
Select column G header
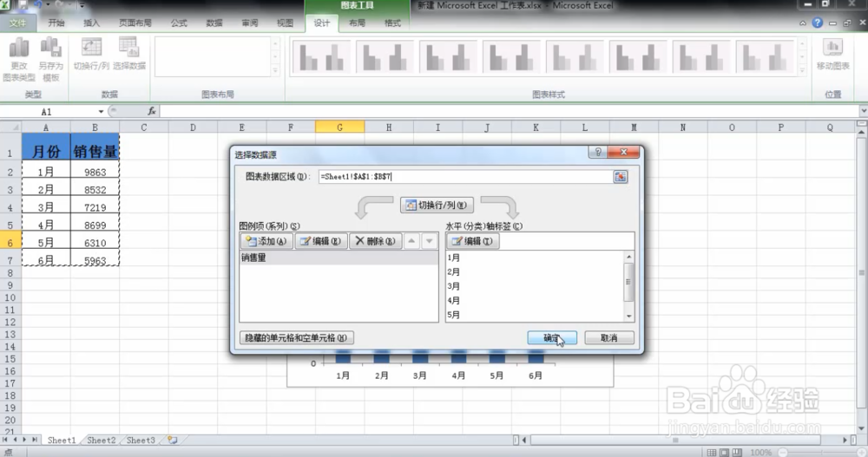point(340,127)
